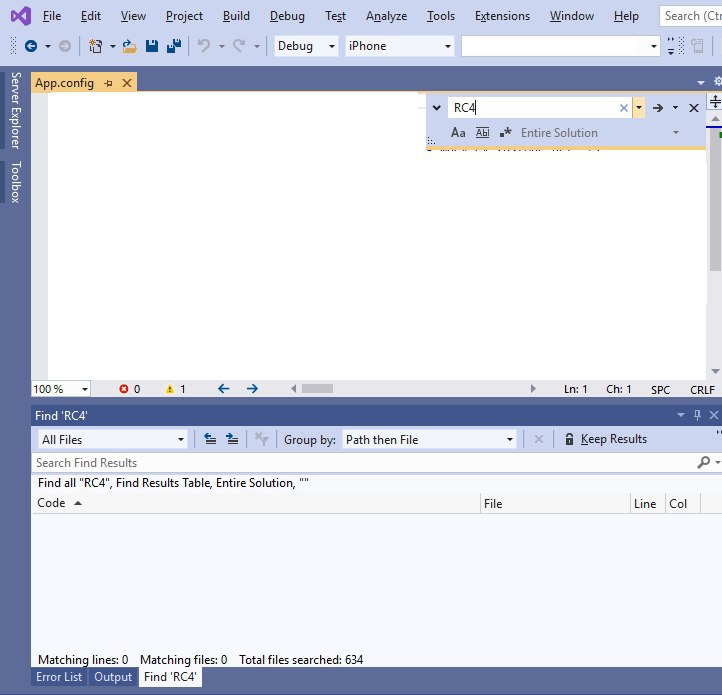The height and width of the screenshot is (695, 722).
Task: Close the Find search box
Action: [693, 108]
